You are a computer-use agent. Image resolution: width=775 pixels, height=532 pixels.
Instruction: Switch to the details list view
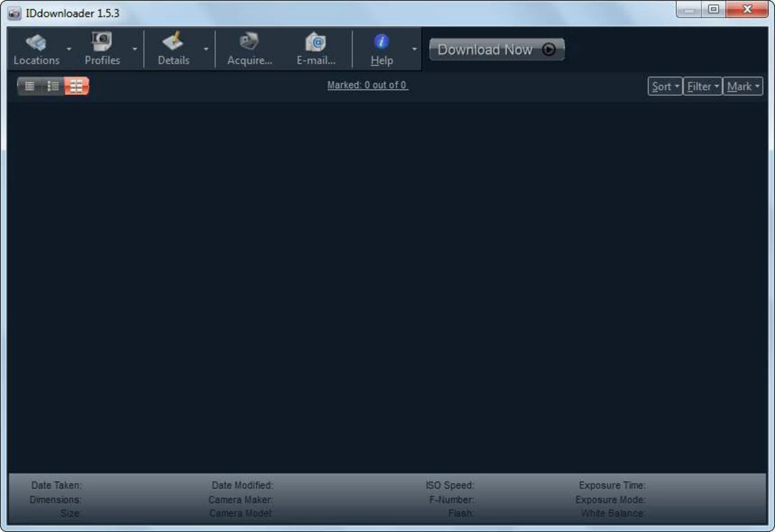point(53,86)
